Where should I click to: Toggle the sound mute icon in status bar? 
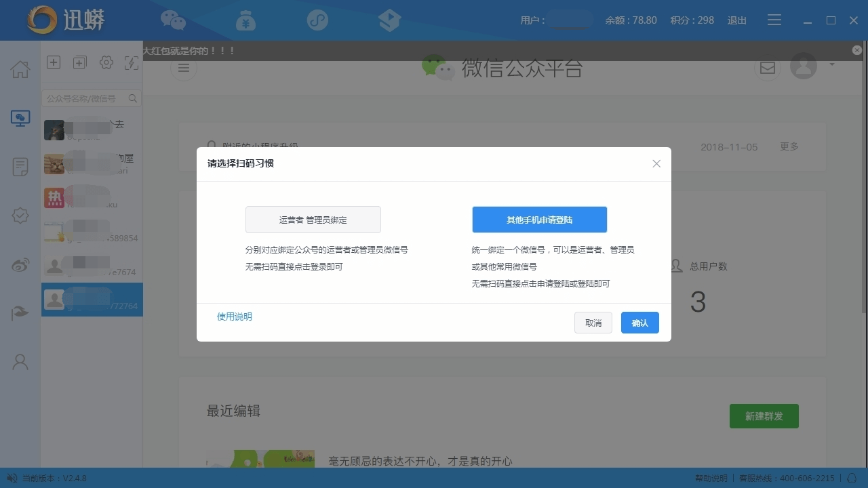(12, 479)
